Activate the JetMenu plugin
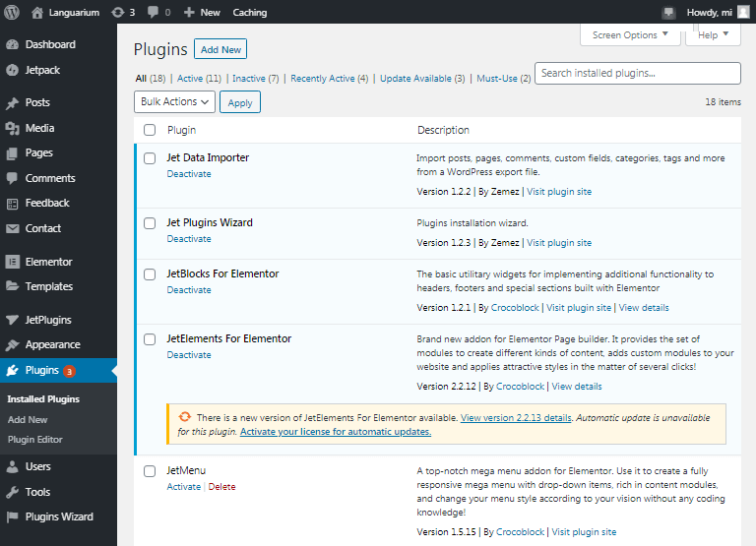 [x=184, y=487]
